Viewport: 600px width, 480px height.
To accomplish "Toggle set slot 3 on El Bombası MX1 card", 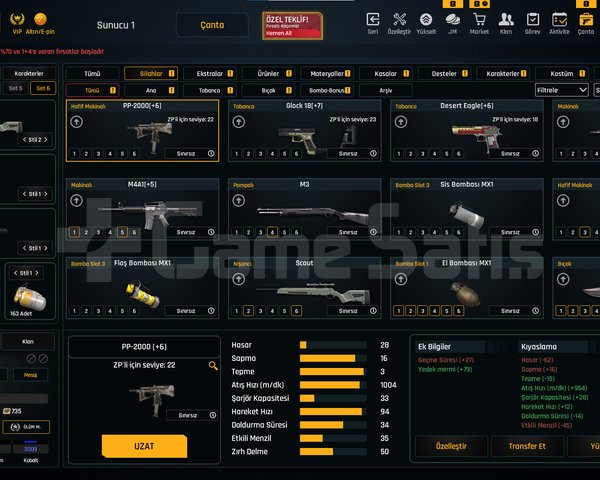I will tap(422, 311).
